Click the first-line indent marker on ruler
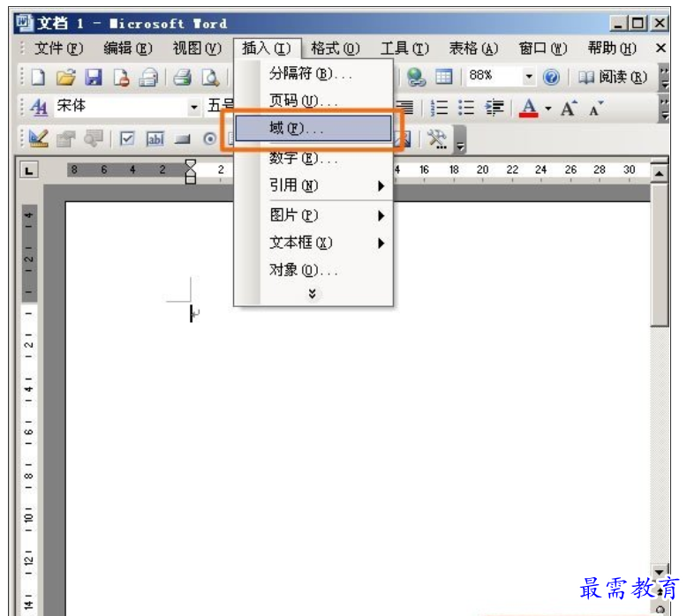This screenshot has height=616, width=687. click(x=191, y=164)
